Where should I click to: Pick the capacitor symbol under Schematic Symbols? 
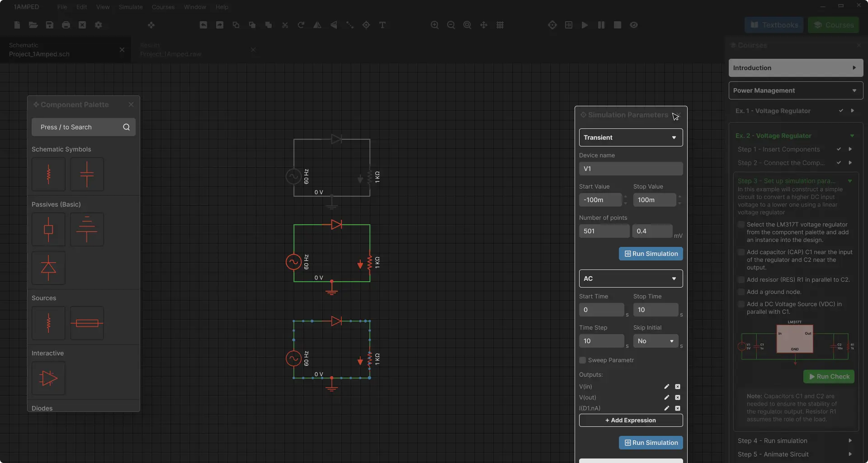pyautogui.click(x=87, y=174)
